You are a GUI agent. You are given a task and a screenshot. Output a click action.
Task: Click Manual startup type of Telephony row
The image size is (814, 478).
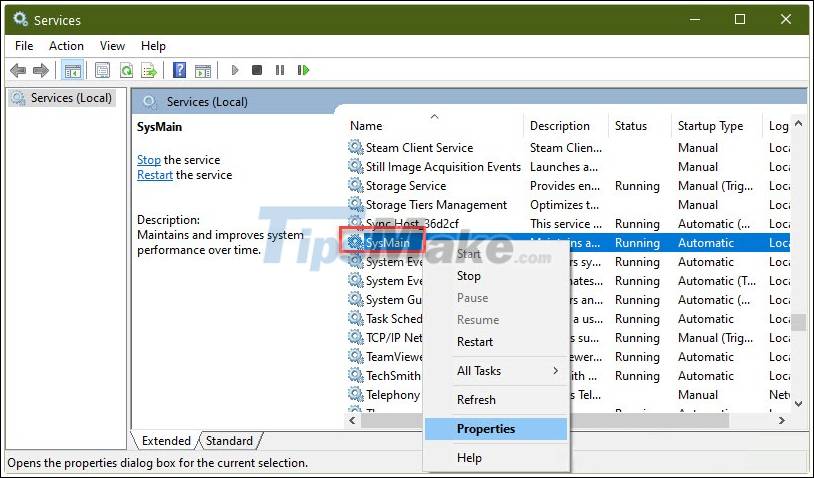tap(698, 394)
